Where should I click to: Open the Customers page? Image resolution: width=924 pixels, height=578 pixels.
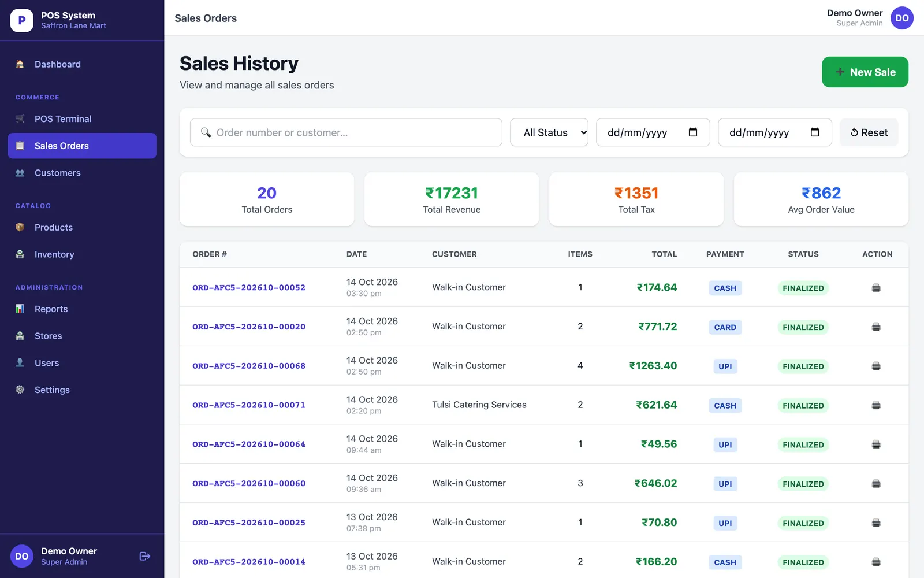point(82,173)
